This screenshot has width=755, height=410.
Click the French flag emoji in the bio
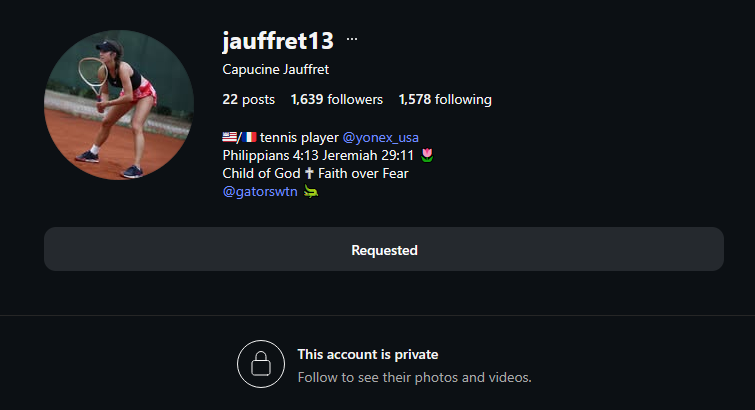click(x=249, y=137)
